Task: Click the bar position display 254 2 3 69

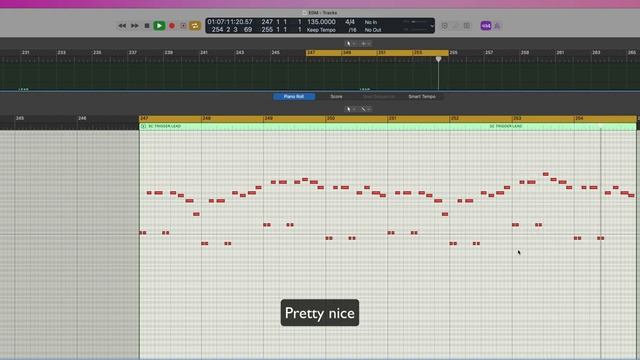Action: (x=231, y=30)
